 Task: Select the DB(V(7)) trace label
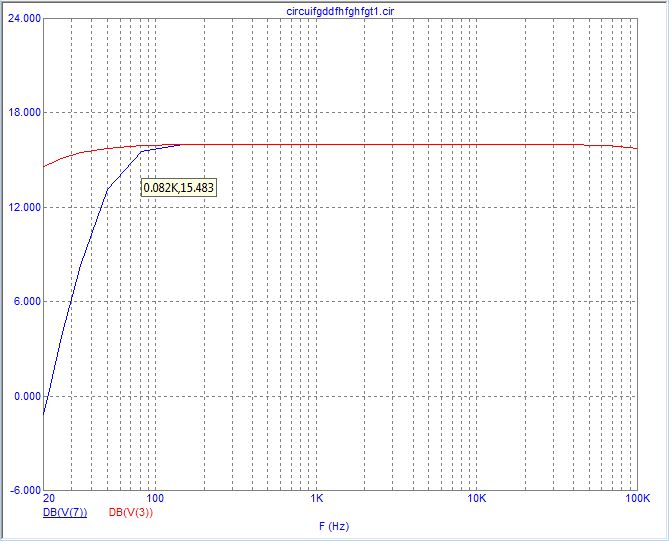65,512
